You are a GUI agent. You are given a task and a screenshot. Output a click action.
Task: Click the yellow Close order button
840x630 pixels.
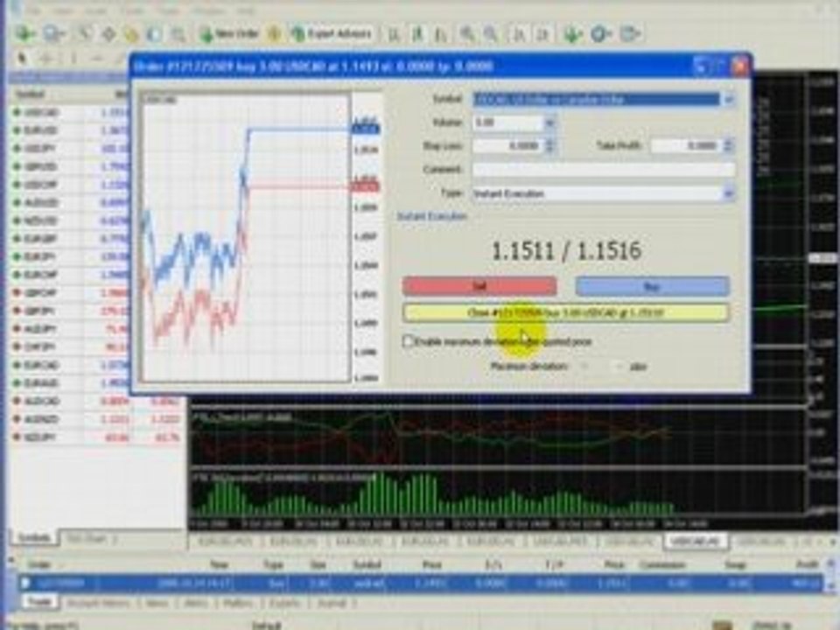coord(566,312)
